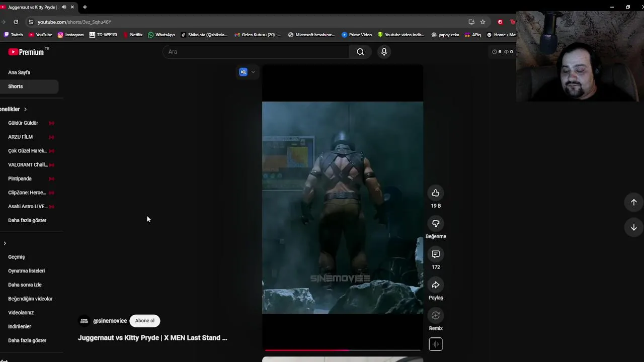
Task: Close the Juggernaut vs Kitty Pryde tab
Action: pyautogui.click(x=72, y=7)
